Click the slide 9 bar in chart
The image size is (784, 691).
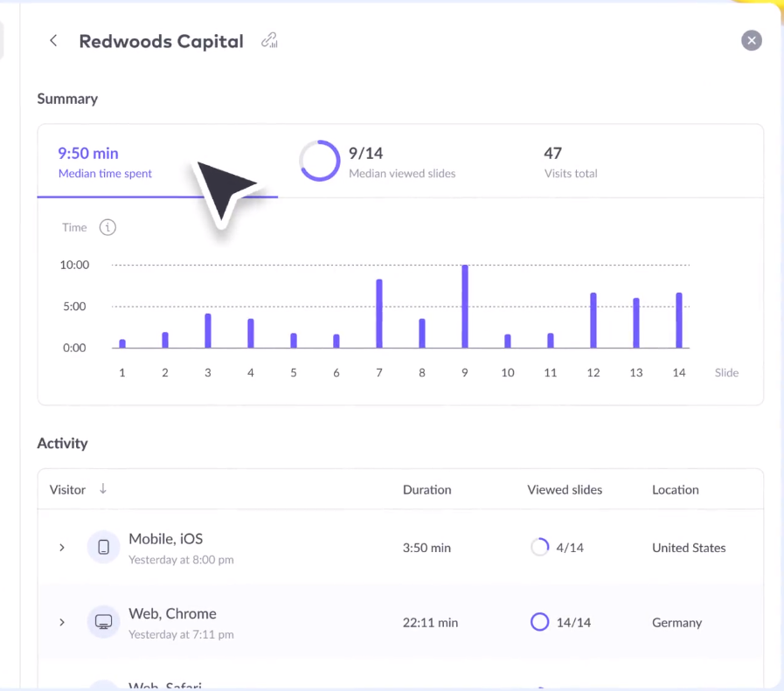(x=465, y=307)
